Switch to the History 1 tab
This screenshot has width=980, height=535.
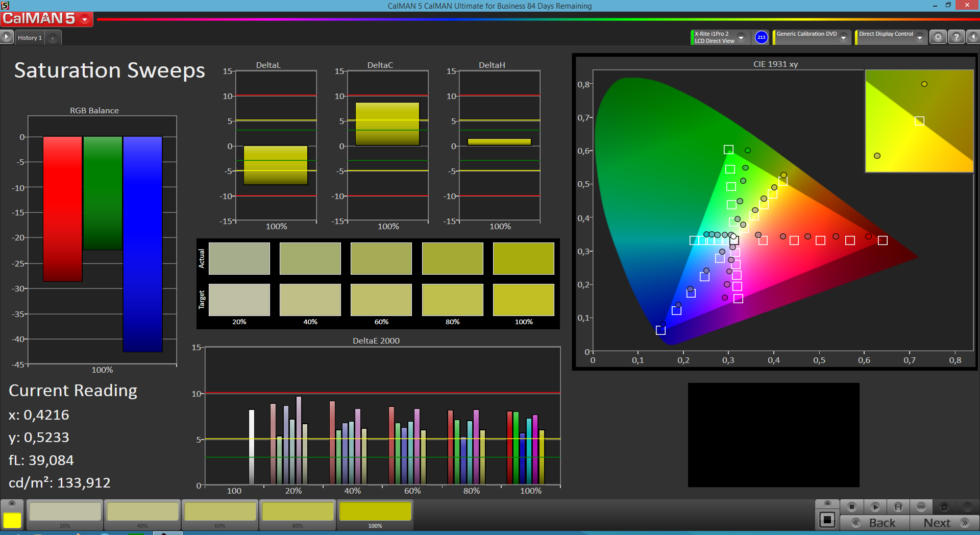click(30, 38)
